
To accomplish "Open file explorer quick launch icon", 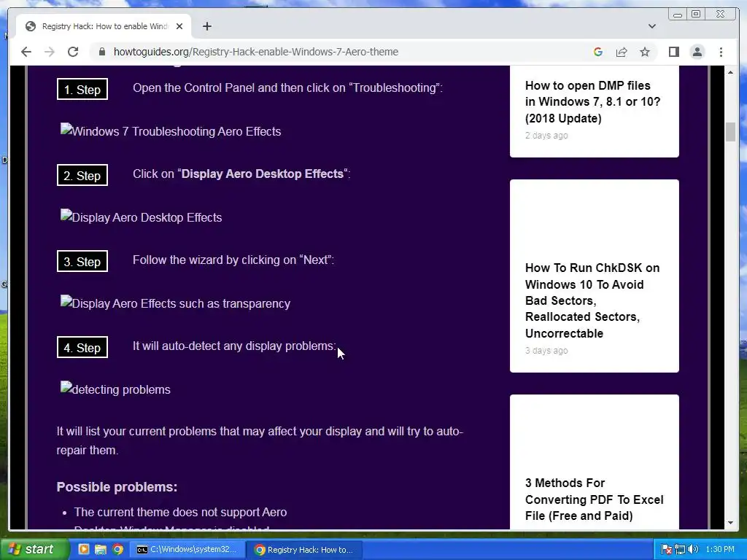I will 101,550.
